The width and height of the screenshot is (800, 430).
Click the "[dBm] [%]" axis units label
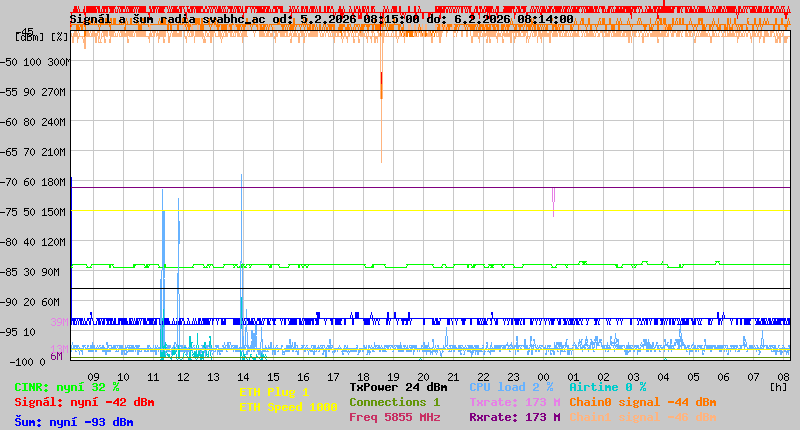[43, 37]
